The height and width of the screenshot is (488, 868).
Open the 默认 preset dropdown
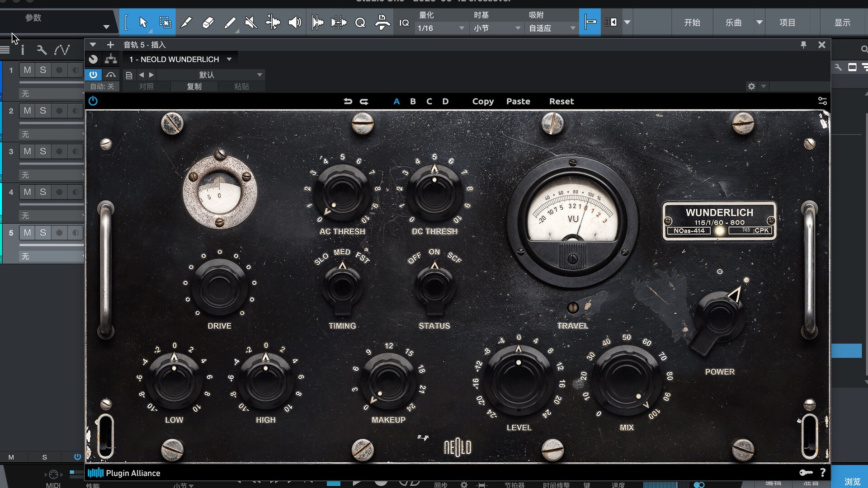pos(210,75)
